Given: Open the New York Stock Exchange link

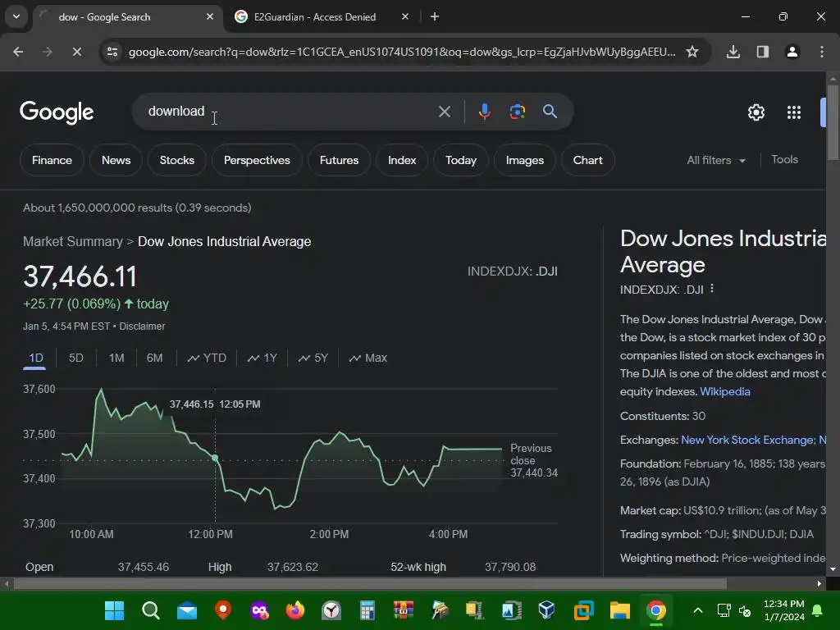Looking at the screenshot, I should pos(748,440).
